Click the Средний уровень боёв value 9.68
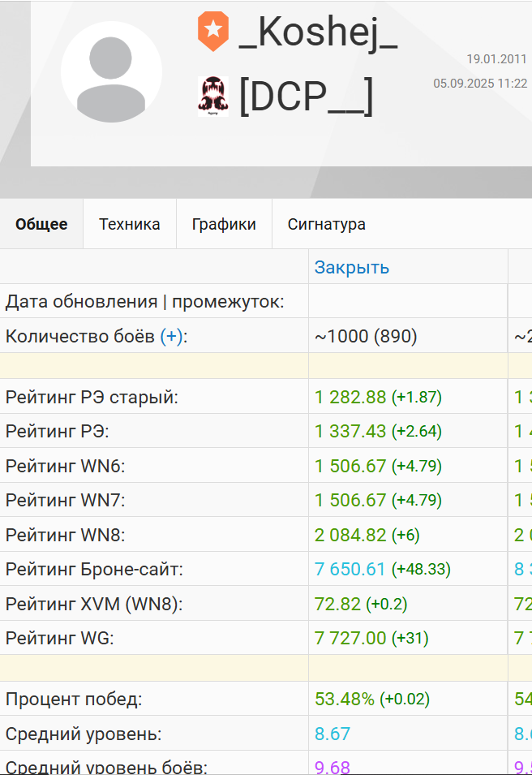 point(332,767)
